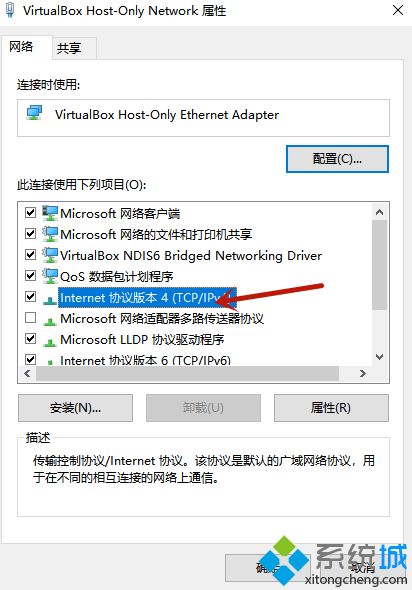The height and width of the screenshot is (590, 412).
Task: Click list scroll up arrow
Action: click(x=380, y=213)
